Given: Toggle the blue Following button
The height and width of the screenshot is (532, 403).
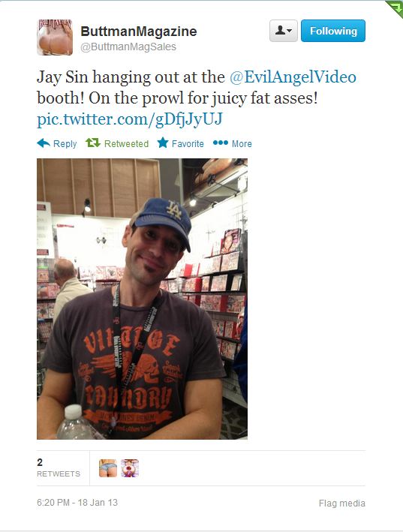Looking at the screenshot, I should 333,31.
